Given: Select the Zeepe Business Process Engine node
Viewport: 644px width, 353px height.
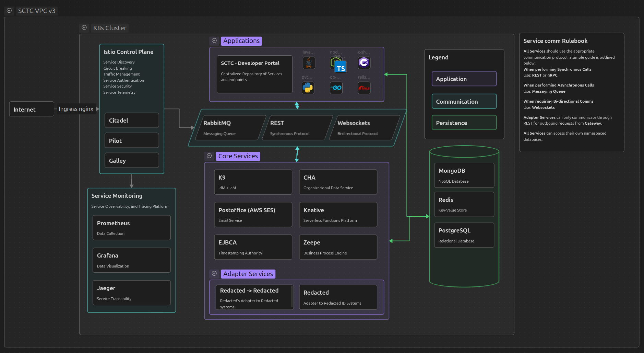Looking at the screenshot, I should [338, 247].
